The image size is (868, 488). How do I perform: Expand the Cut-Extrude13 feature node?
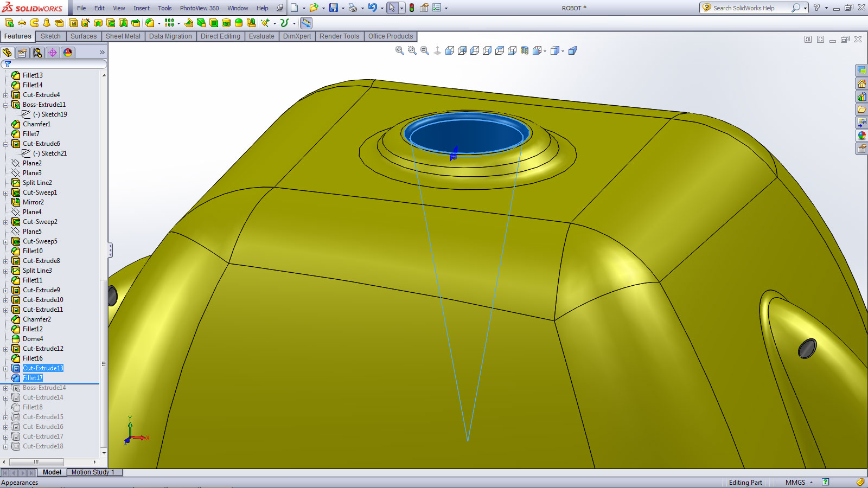click(x=6, y=368)
